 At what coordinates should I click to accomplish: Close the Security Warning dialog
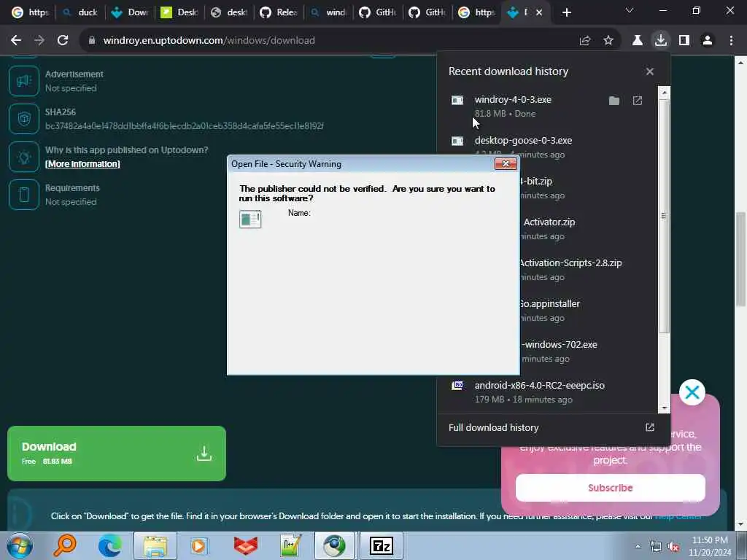click(x=506, y=164)
